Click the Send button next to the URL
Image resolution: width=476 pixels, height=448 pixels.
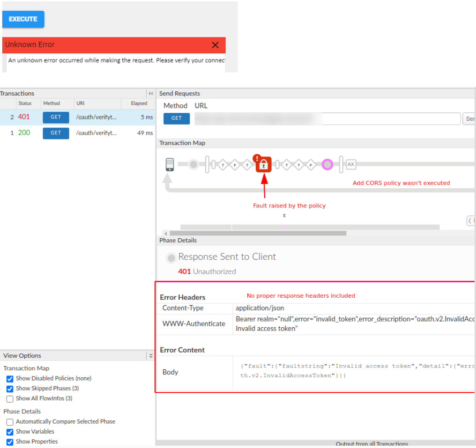[x=469, y=118]
